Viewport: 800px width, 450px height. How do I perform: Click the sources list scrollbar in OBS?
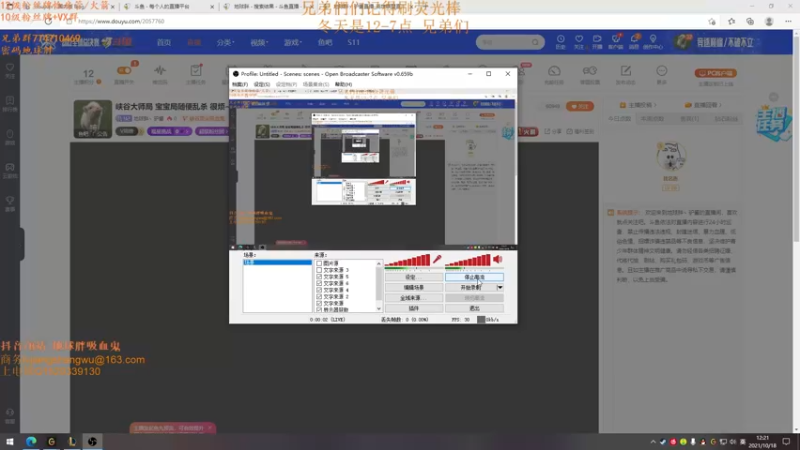[379, 286]
